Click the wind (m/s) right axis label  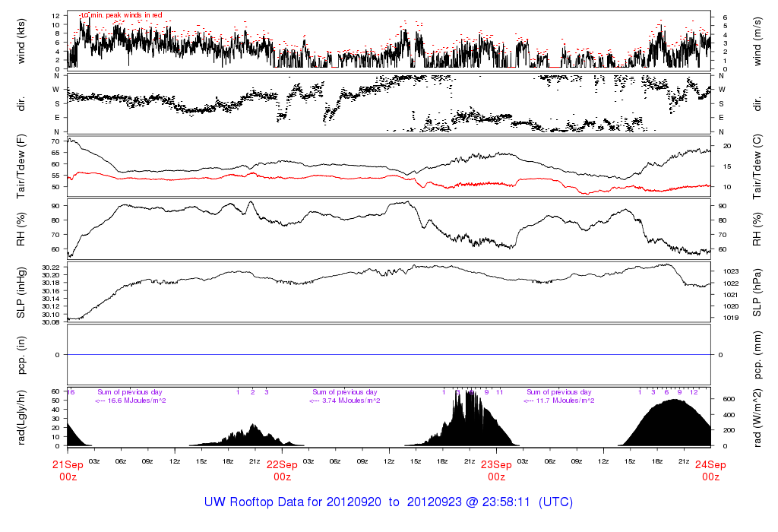pyautogui.click(x=754, y=40)
